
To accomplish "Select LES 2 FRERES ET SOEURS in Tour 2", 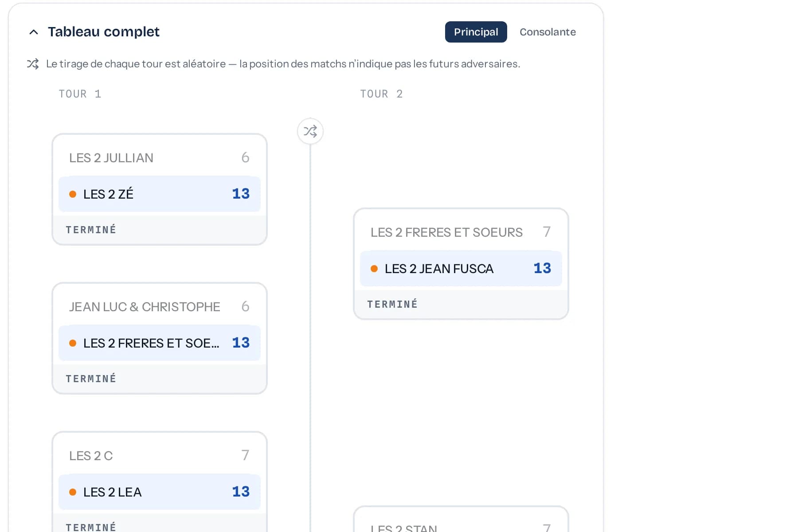I will coord(461,232).
